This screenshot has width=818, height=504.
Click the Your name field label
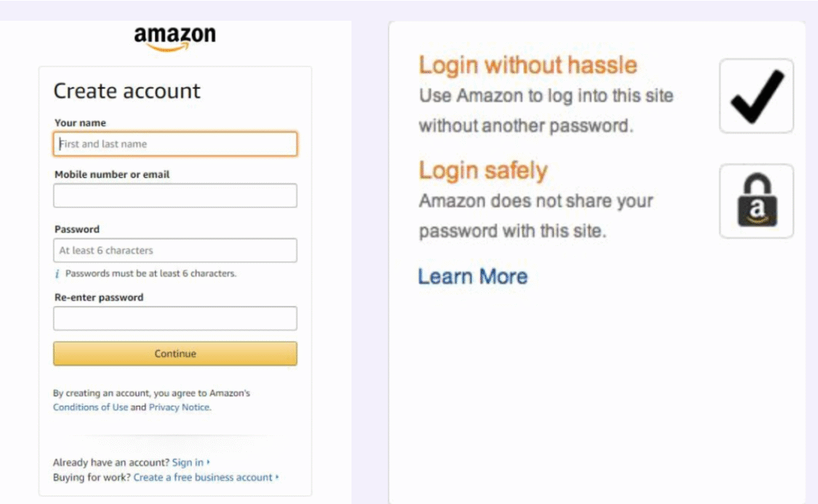(80, 123)
